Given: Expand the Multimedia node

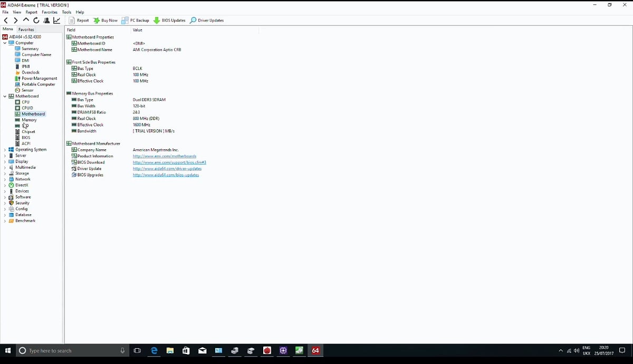Looking at the screenshot, I should (5, 167).
